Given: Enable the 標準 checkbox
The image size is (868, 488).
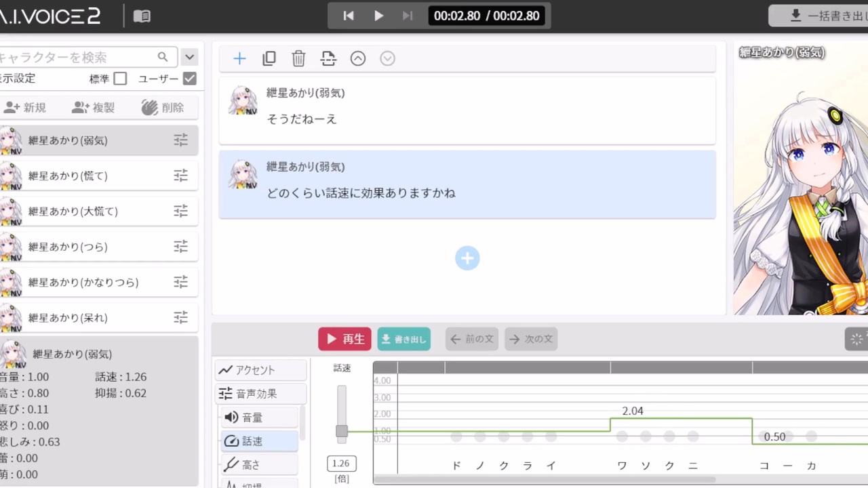Looking at the screenshot, I should click(x=120, y=79).
